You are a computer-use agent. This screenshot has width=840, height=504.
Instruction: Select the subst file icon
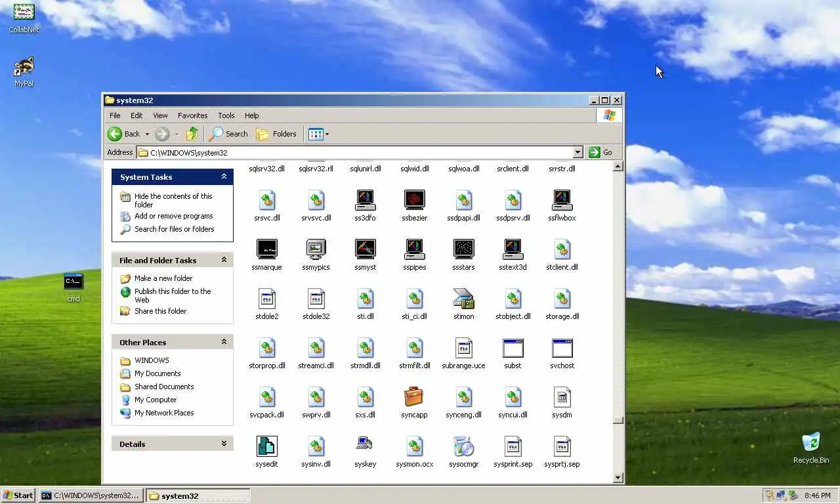[513, 348]
